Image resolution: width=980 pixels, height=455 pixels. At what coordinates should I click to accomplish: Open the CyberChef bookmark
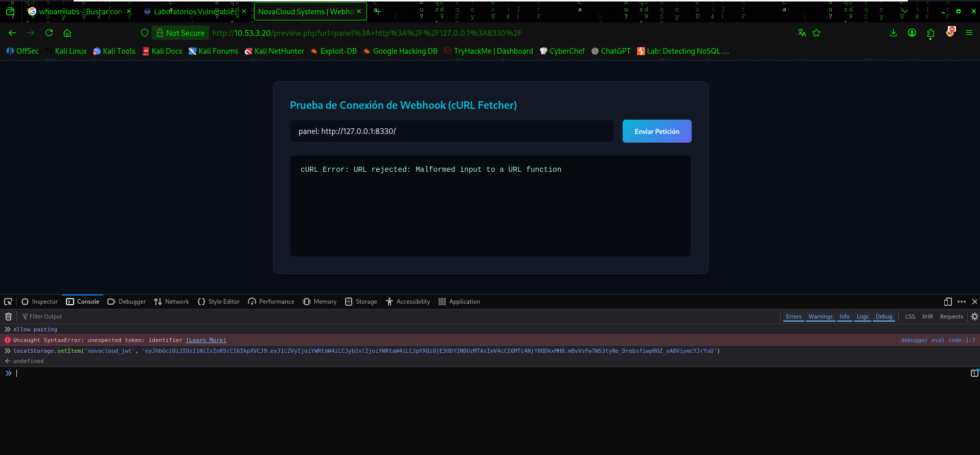(562, 51)
